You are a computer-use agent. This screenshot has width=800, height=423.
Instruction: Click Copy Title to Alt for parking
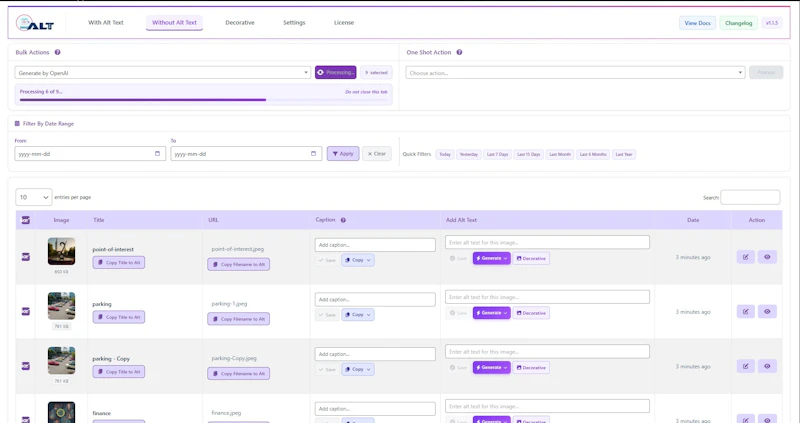[x=119, y=317]
